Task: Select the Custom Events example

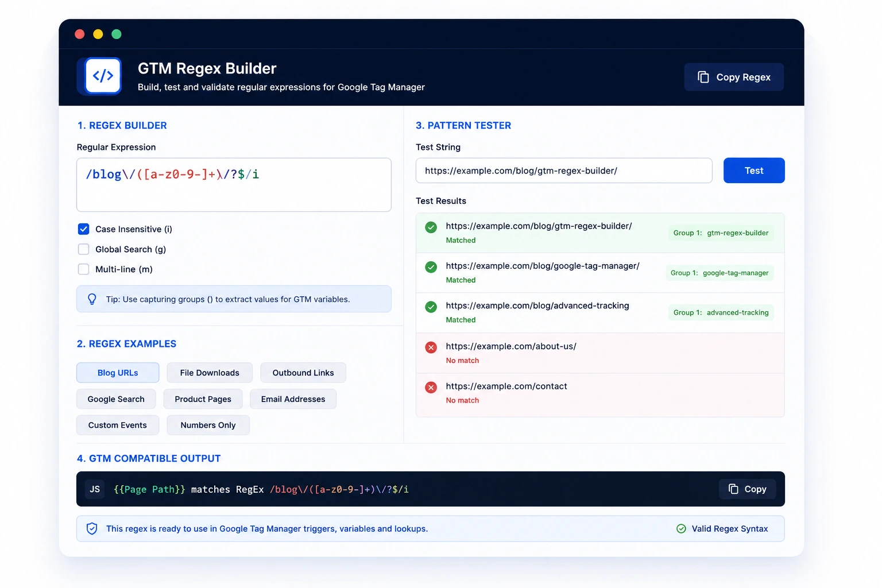Action: (118, 425)
